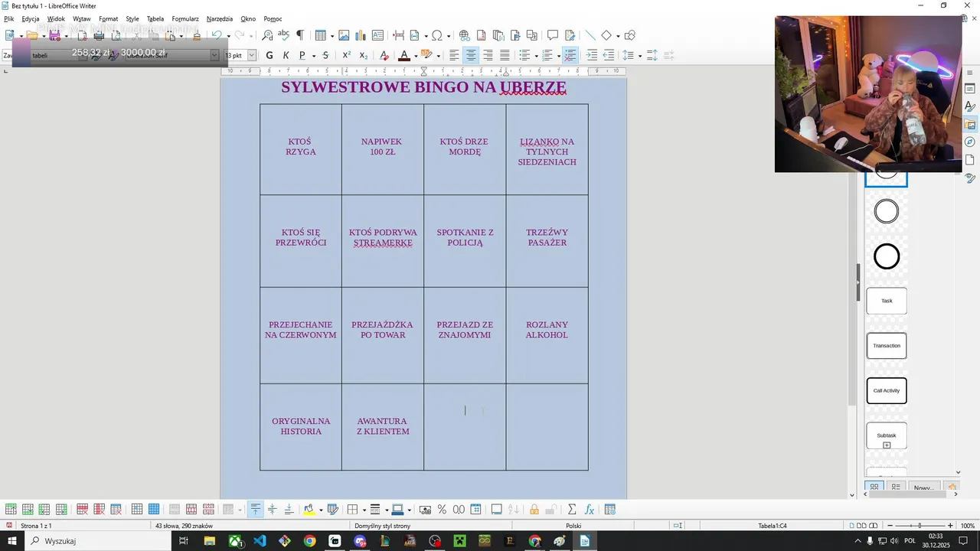Screen dimensions: 980x551
Task: Open the Plik menu
Action: (9, 18)
